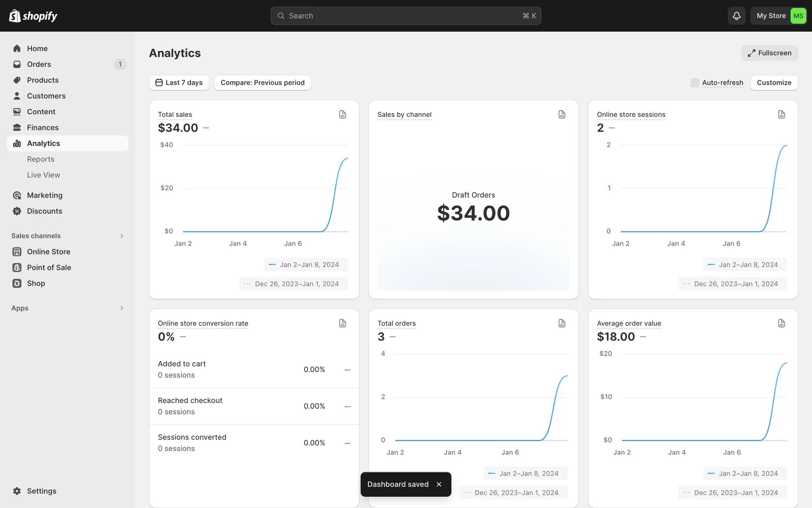Open Reports in the sidebar

click(x=41, y=159)
